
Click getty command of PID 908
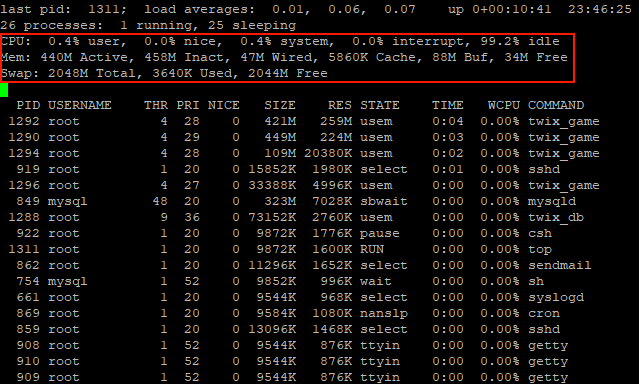[x=548, y=346]
